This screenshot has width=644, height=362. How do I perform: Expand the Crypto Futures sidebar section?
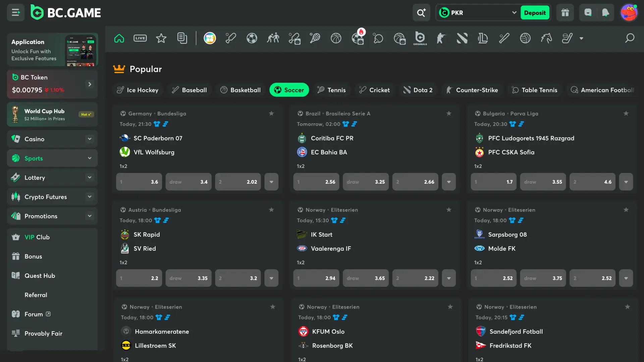point(90,197)
